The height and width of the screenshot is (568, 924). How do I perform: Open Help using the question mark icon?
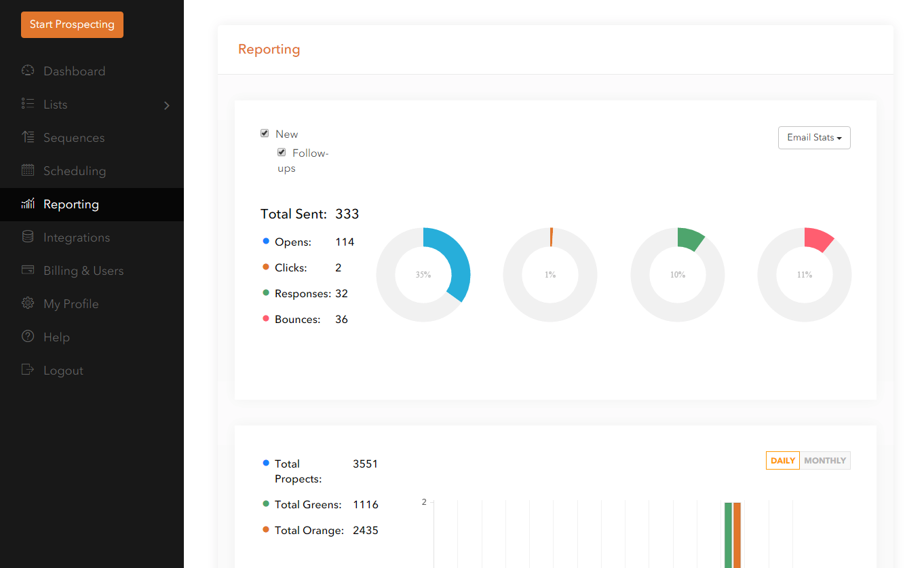tap(28, 337)
